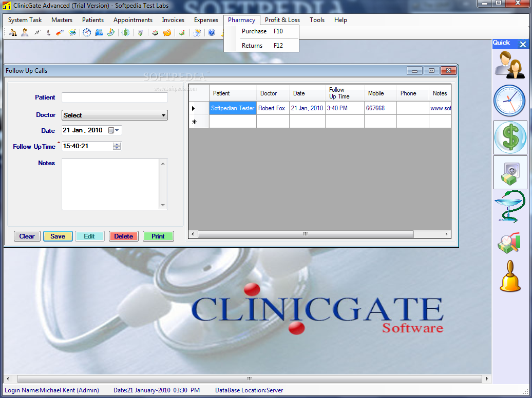Click the small chart toolbar icon before person-gears

(182, 32)
